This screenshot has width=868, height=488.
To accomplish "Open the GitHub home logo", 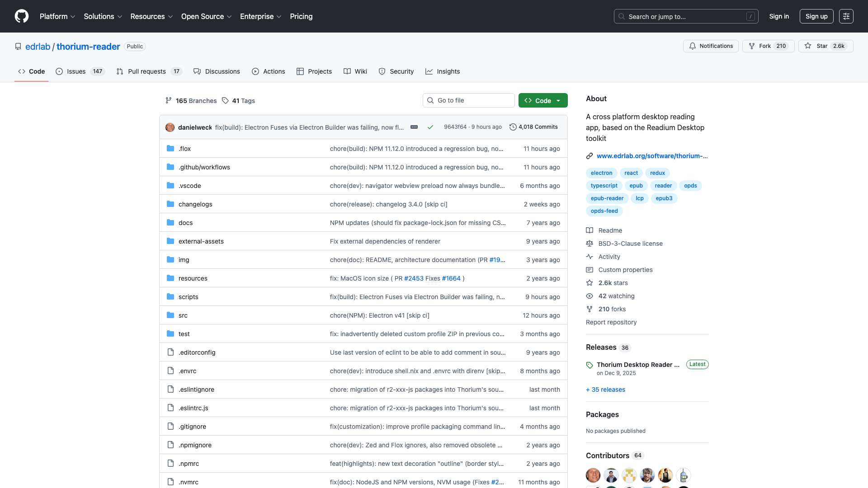I will 22,16.
